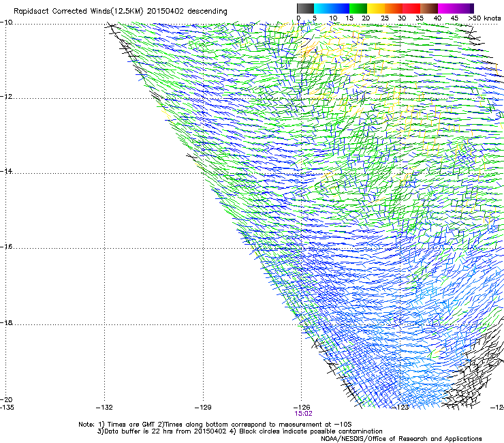504x443 pixels.
Task: Click the date '20150402' in the chart title
Action: (x=166, y=11)
